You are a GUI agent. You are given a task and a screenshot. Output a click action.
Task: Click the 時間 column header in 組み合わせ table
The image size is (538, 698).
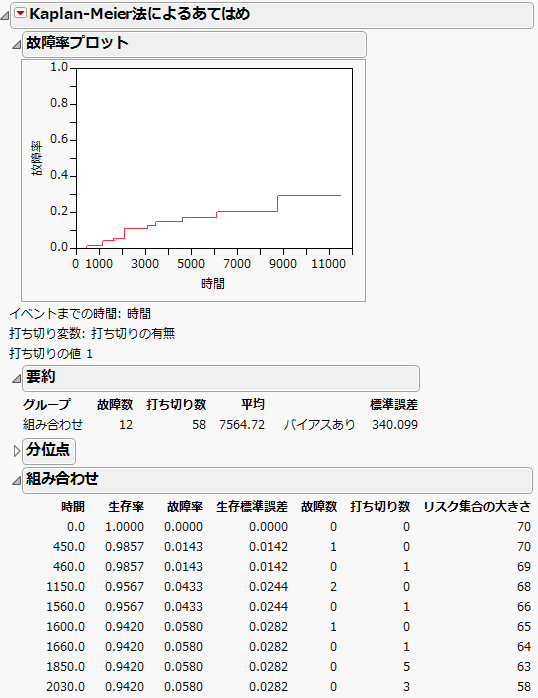click(x=73, y=506)
